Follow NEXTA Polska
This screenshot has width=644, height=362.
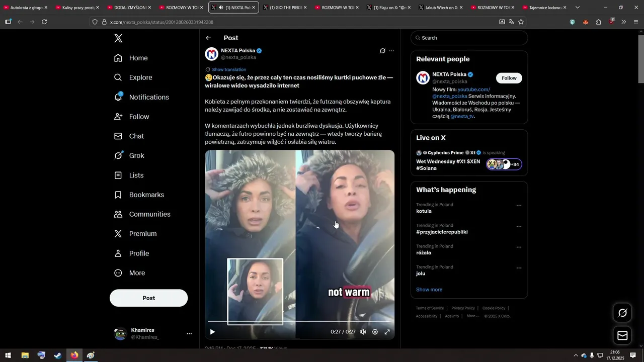click(509, 78)
